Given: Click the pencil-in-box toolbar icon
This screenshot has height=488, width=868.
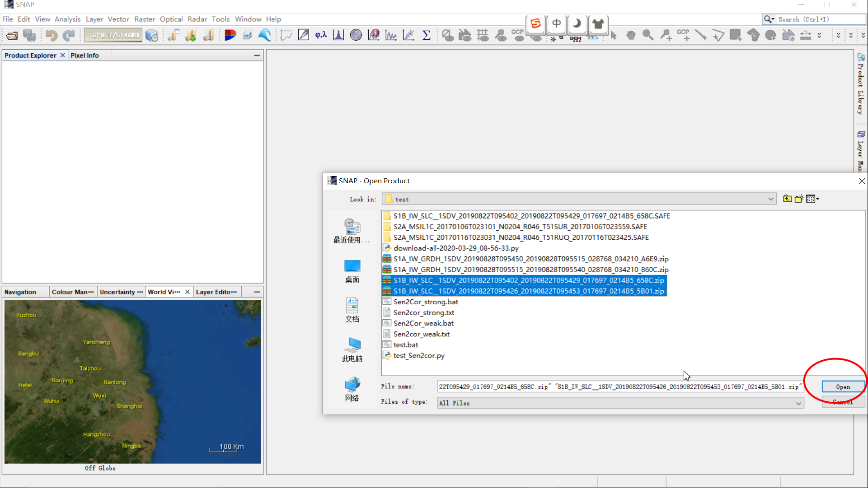Looking at the screenshot, I should coord(304,35).
